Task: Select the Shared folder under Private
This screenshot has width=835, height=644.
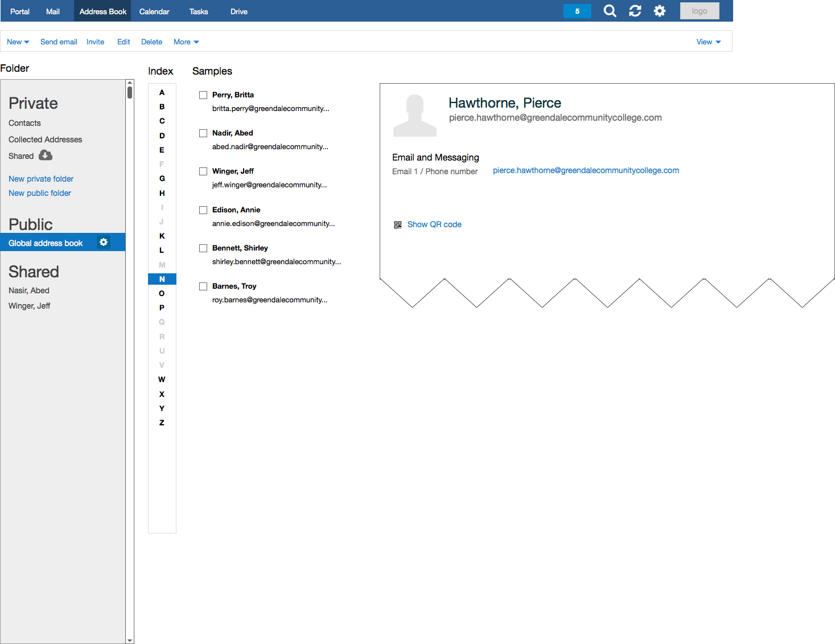Action: click(21, 156)
